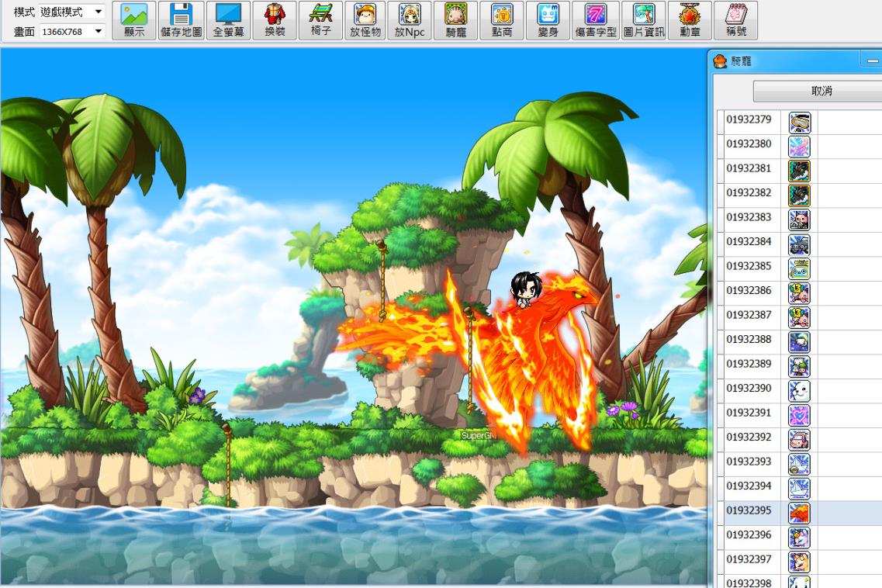Viewport: 882px width, 588px height.
Task: Open the 傷害字型 damage font tool
Action: (596, 21)
